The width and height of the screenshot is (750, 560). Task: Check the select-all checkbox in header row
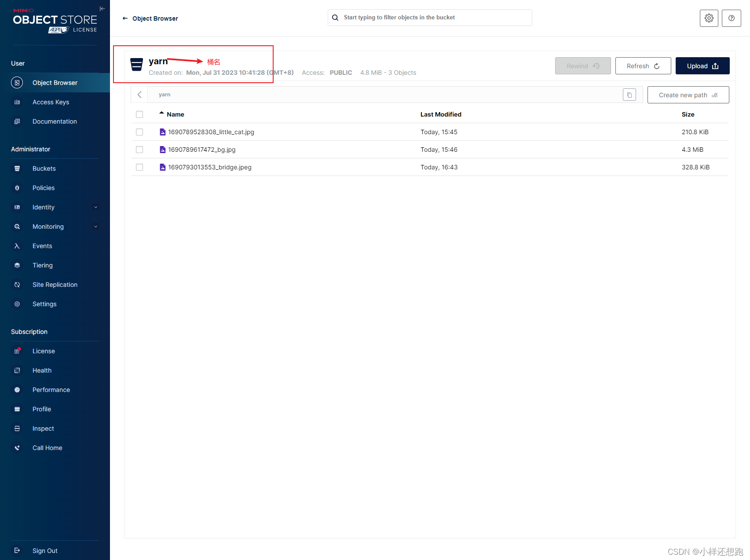(x=139, y=114)
